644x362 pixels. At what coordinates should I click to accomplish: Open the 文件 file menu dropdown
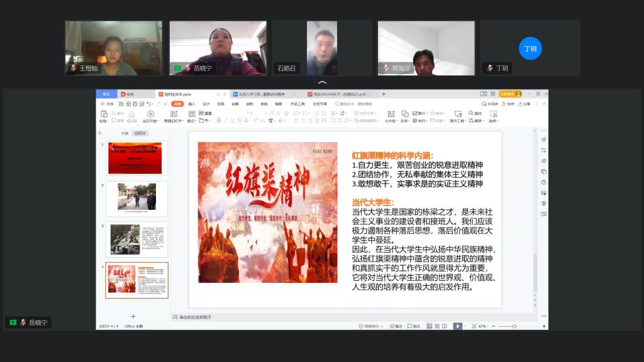coord(108,104)
